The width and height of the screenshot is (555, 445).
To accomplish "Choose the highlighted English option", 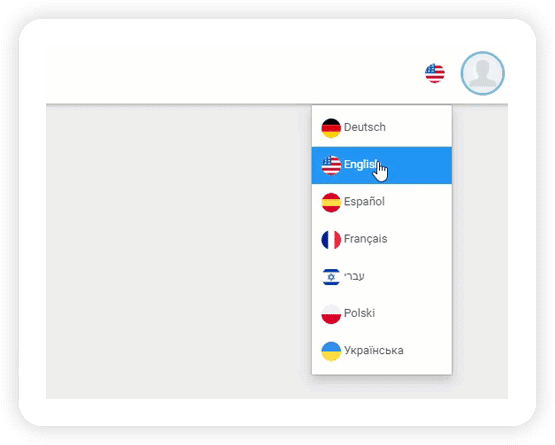I will click(382, 165).
